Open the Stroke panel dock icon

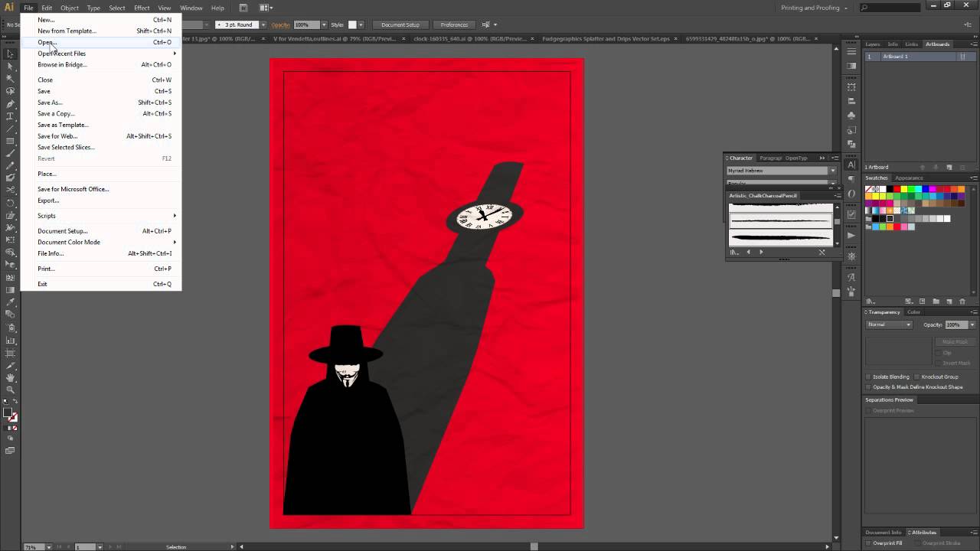(x=851, y=51)
